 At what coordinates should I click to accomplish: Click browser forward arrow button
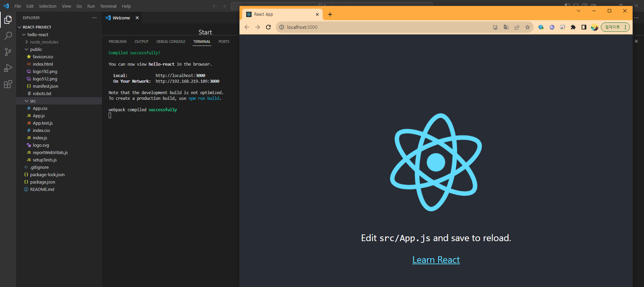click(x=258, y=27)
